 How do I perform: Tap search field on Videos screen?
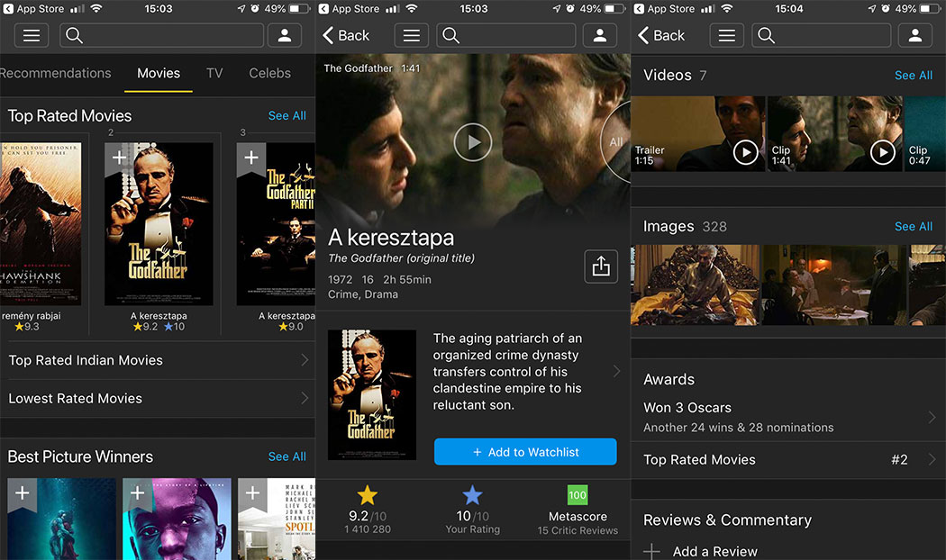pyautogui.click(x=821, y=36)
